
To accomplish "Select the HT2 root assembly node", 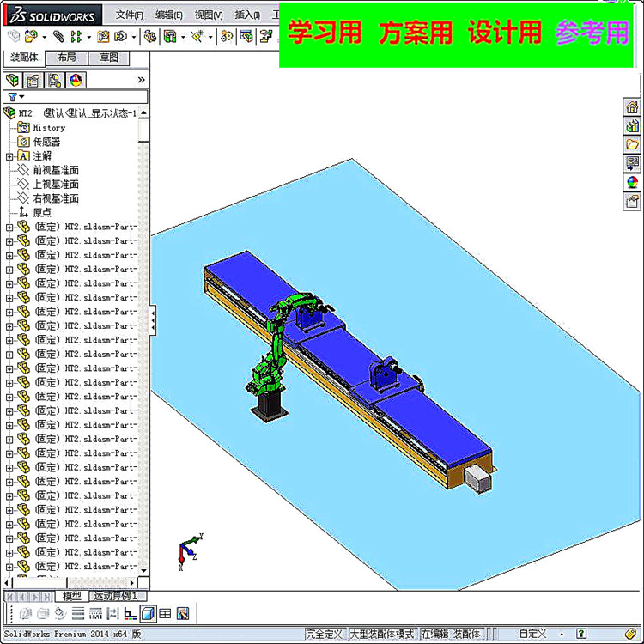I will click(x=70, y=113).
